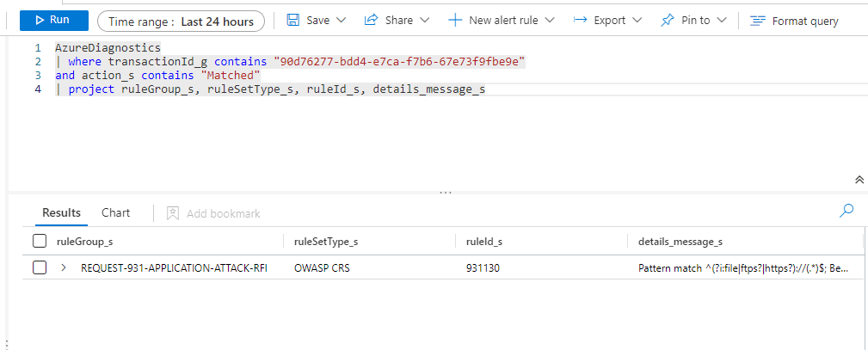
Task: Click the Share icon in toolbar
Action: pos(372,21)
